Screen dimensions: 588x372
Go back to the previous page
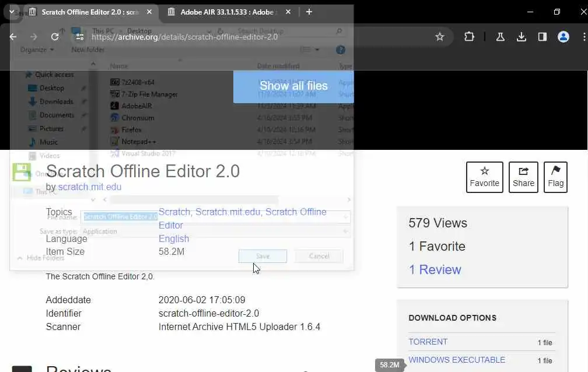coord(13,37)
